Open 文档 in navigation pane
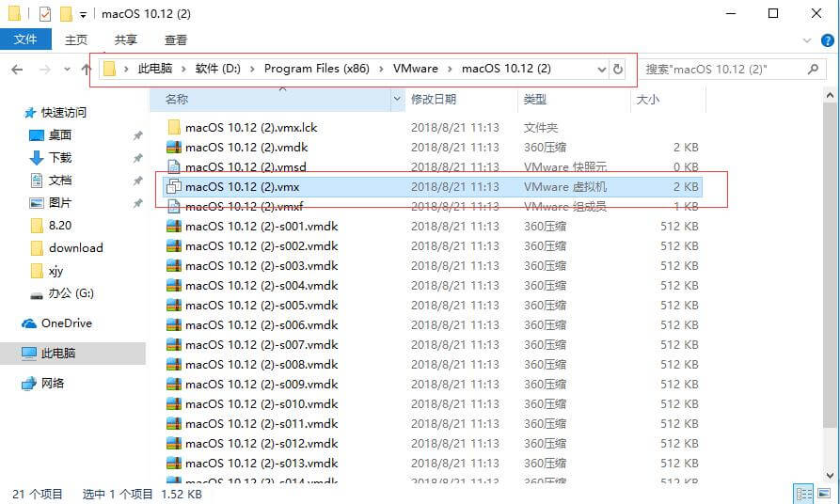This screenshot has width=840, height=504. pos(59,180)
